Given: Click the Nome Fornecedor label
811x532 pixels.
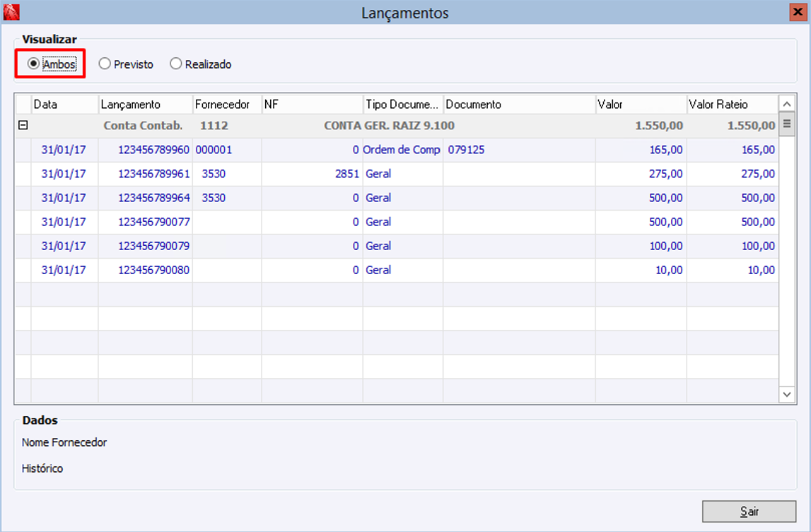Looking at the screenshot, I should point(64,442).
